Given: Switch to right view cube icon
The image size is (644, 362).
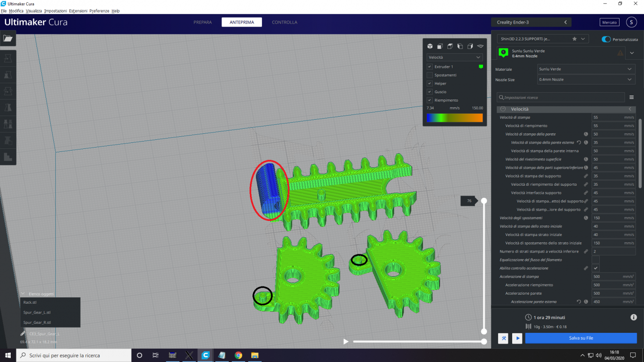Looking at the screenshot, I should 470,46.
